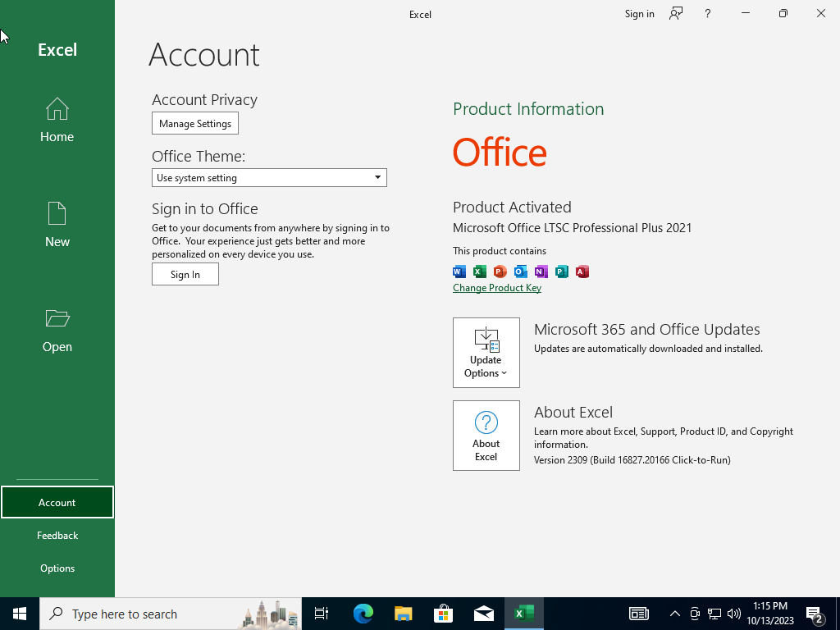
Task: Click the Excel icon under product contains
Action: (x=479, y=272)
